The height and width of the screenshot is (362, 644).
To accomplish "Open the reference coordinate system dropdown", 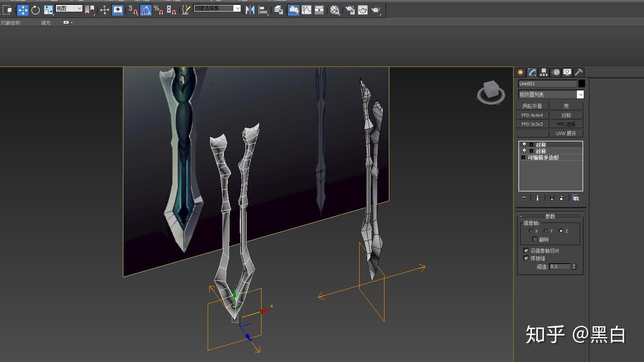I will pyautogui.click(x=69, y=8).
